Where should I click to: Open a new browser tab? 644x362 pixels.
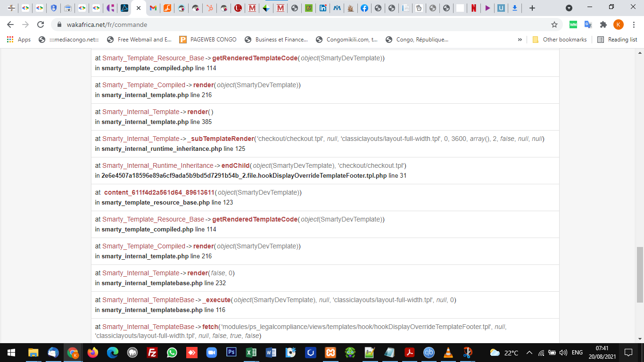532,8
